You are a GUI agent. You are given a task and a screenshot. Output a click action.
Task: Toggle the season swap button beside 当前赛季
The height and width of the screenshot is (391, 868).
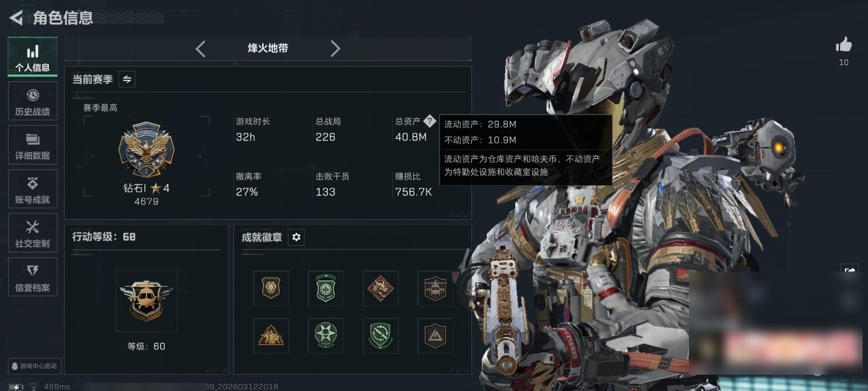point(127,79)
